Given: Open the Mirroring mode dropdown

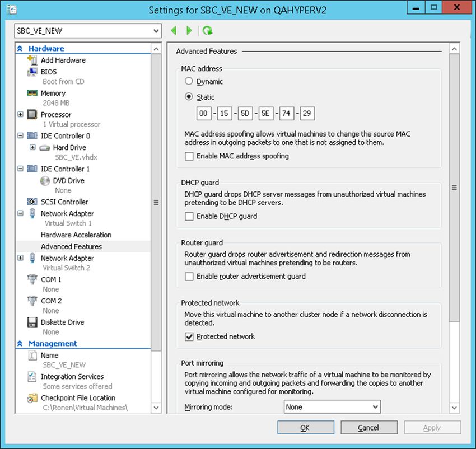Looking at the screenshot, I should coord(332,407).
